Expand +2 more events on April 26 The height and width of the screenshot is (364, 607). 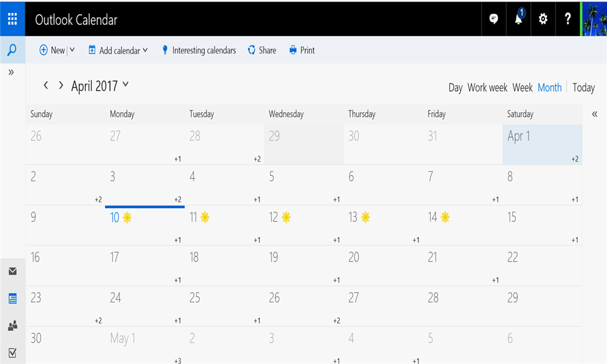(x=337, y=321)
